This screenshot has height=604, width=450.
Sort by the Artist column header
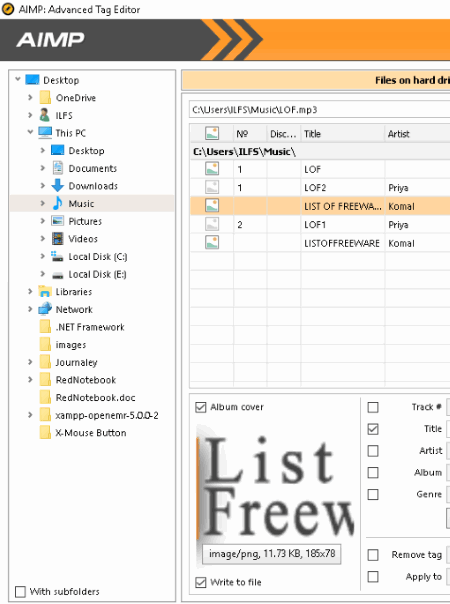[x=417, y=134]
